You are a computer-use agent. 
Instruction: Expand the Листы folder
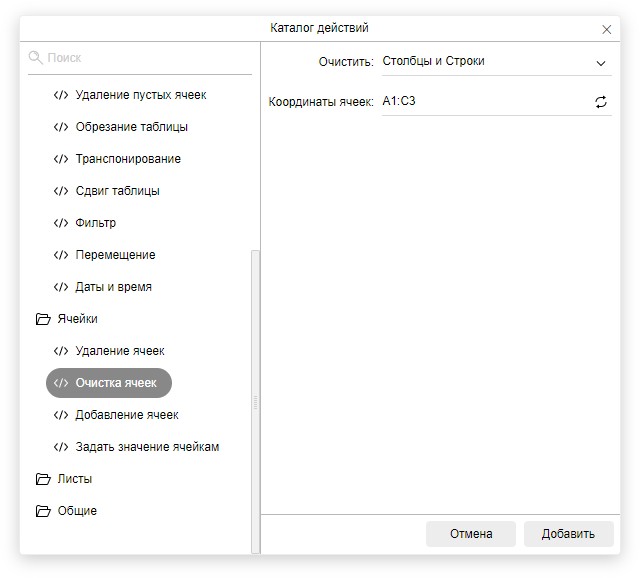point(43,479)
